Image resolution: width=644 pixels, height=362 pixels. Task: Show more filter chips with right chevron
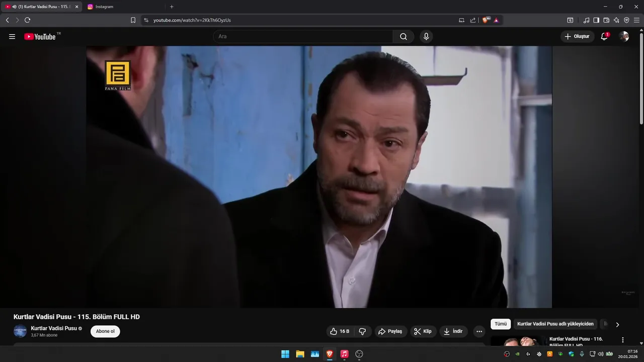coord(617,325)
